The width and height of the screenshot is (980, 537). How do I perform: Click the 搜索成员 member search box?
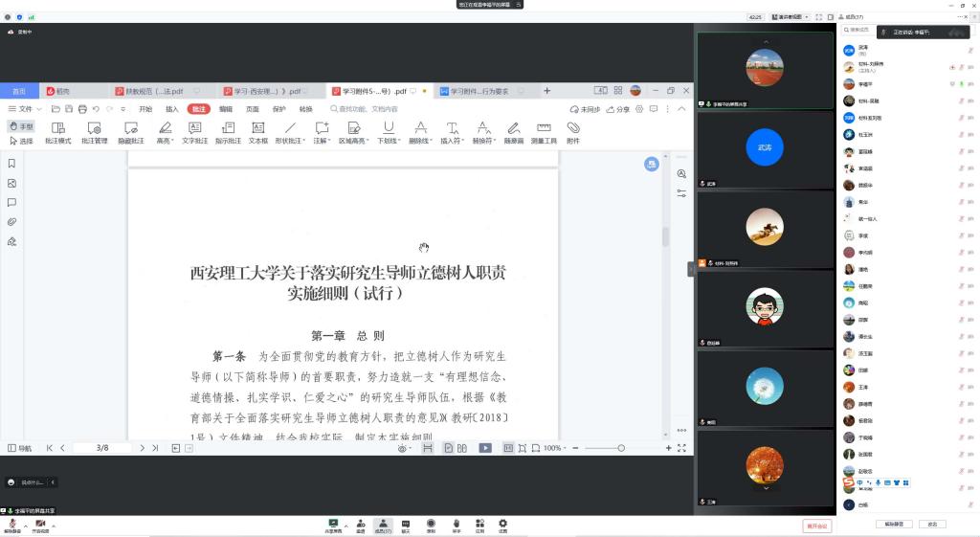(x=857, y=30)
